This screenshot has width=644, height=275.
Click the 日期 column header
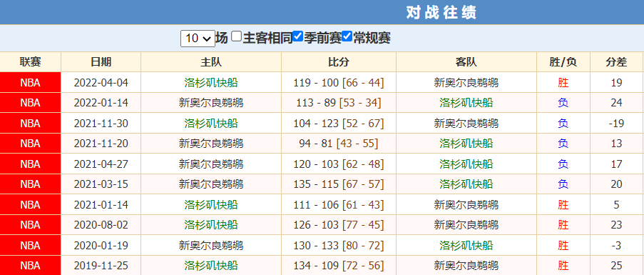pos(101,62)
